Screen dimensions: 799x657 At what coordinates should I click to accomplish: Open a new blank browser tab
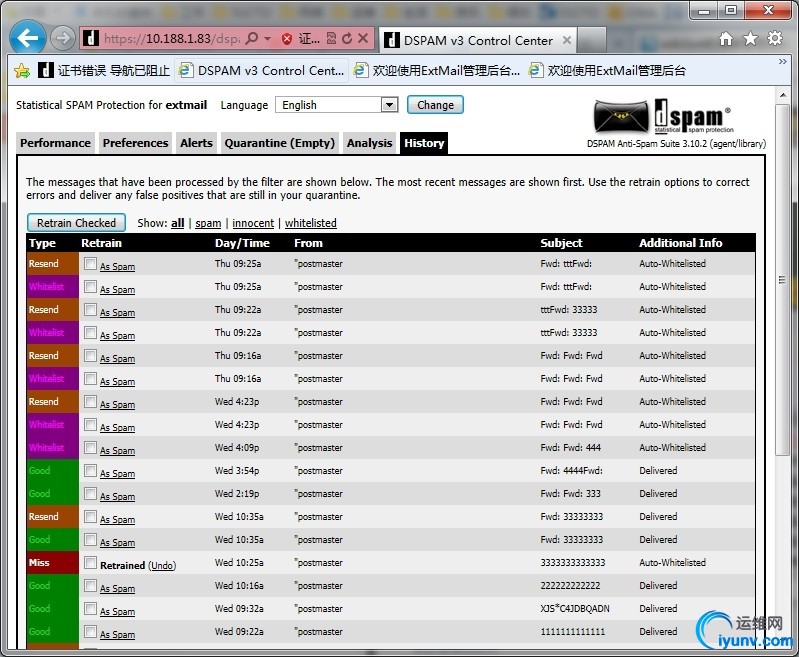click(592, 40)
